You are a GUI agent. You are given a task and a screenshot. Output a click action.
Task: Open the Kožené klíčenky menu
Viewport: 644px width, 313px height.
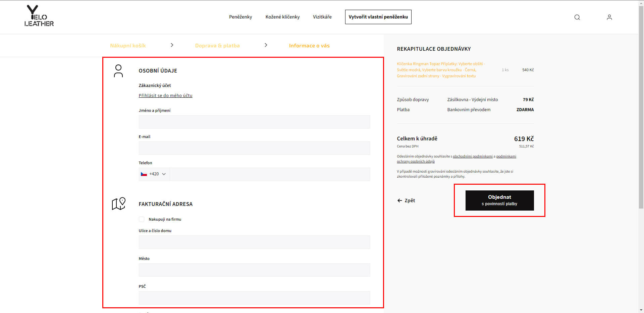pyautogui.click(x=282, y=17)
